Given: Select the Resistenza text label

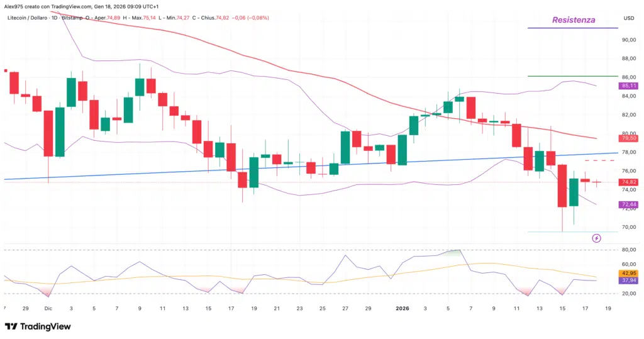Looking at the screenshot, I should coord(573,20).
